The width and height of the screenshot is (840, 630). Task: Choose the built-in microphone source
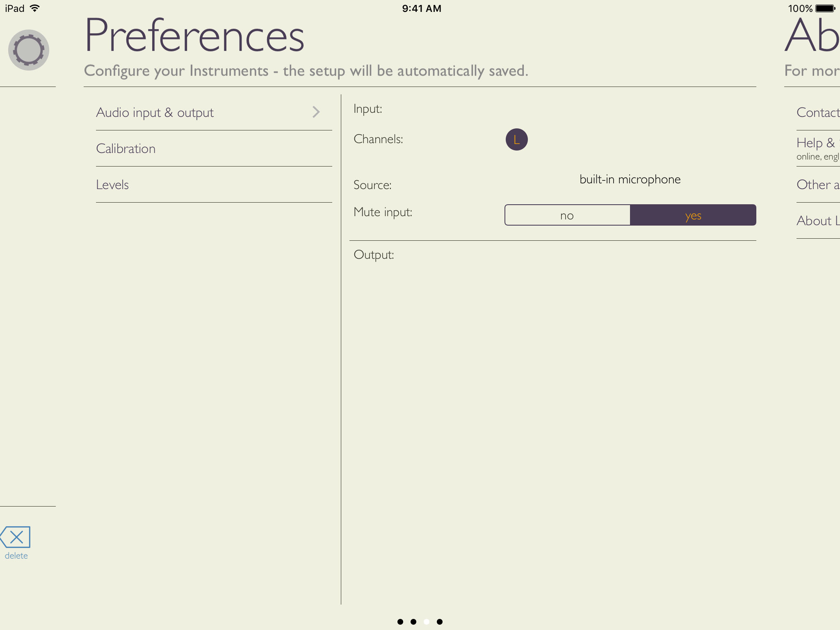click(x=630, y=179)
